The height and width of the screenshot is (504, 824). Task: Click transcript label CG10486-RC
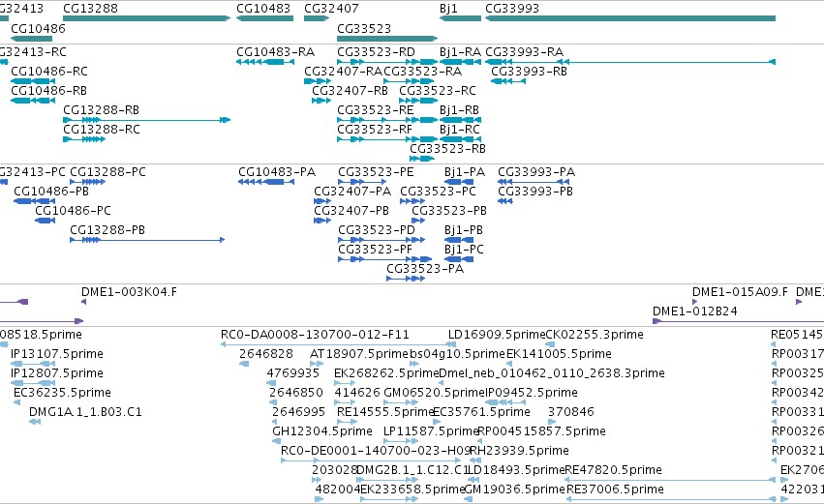[49, 72]
